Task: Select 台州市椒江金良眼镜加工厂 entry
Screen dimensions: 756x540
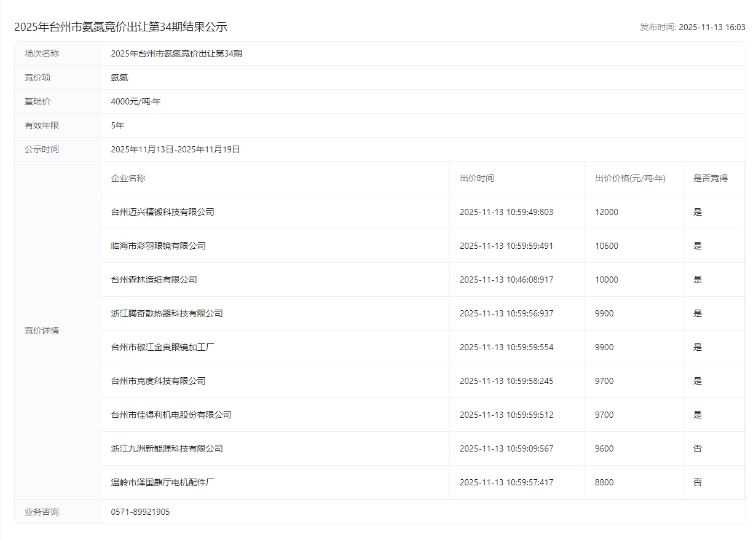Action: tap(162, 347)
